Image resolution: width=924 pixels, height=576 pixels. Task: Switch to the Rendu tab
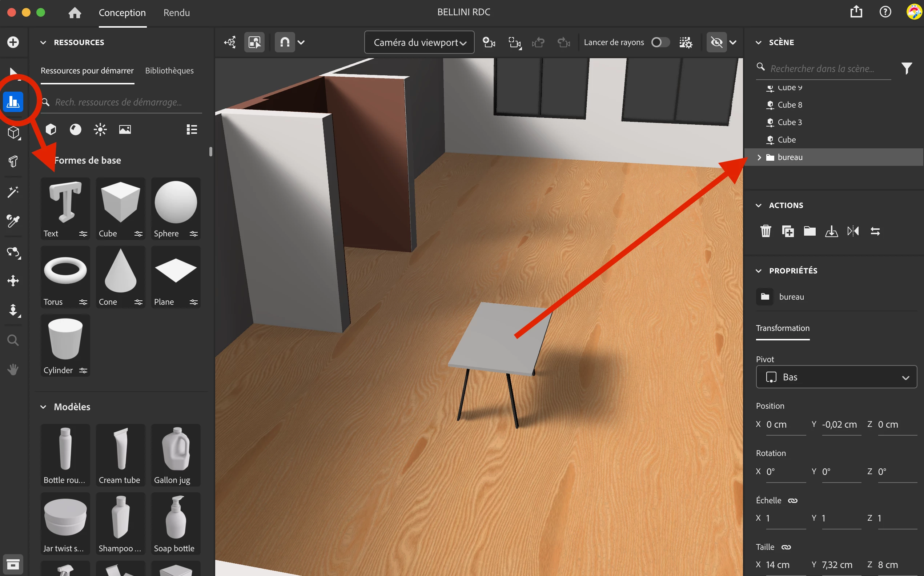click(177, 13)
